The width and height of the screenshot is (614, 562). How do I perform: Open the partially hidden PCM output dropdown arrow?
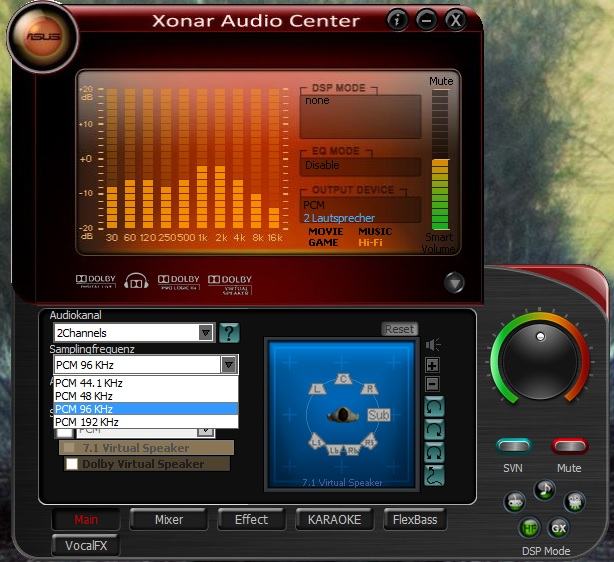pos(206,432)
